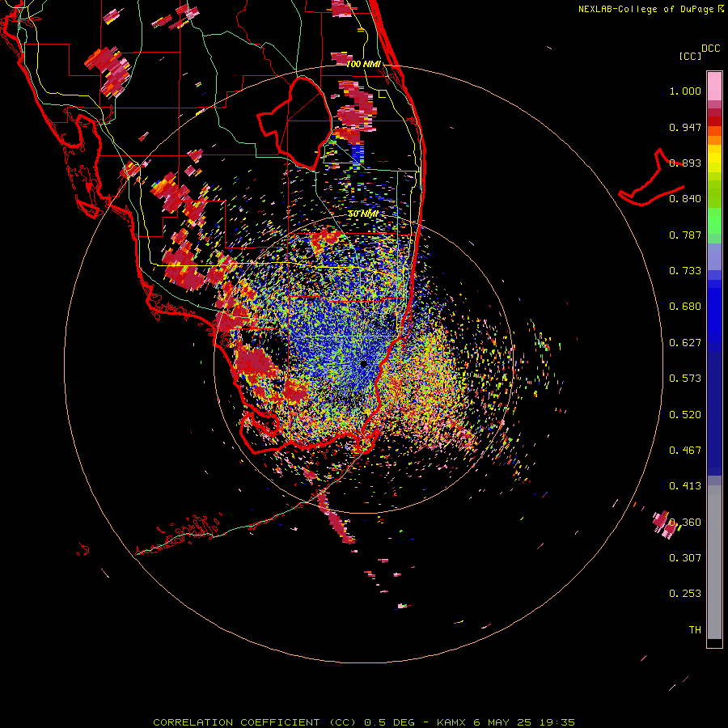Click the gray bottom segment of color bar

(714, 562)
